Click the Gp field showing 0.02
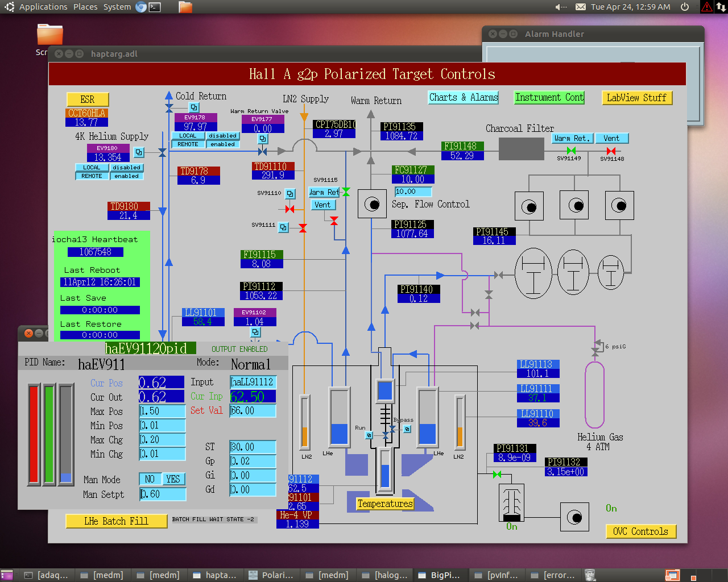This screenshot has height=582, width=728. tap(253, 461)
